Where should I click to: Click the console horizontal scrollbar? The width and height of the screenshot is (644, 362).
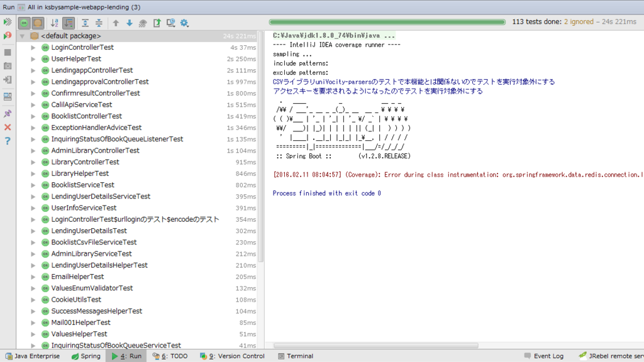point(376,346)
